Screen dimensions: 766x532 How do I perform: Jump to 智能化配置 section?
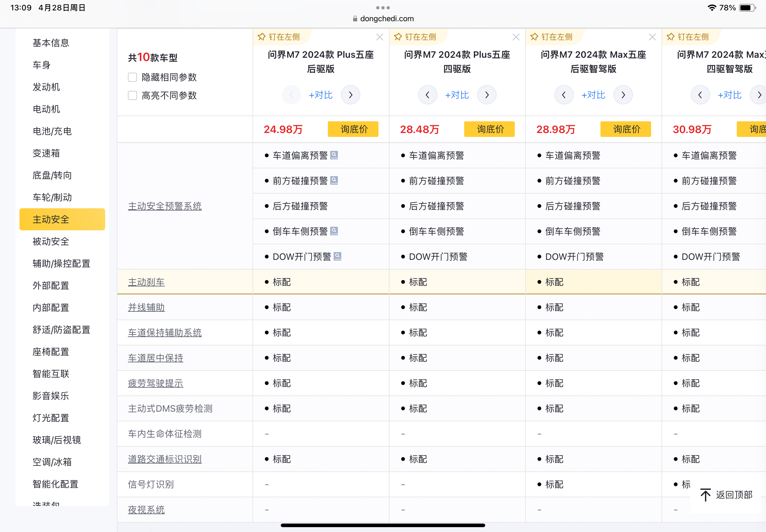pyautogui.click(x=56, y=484)
